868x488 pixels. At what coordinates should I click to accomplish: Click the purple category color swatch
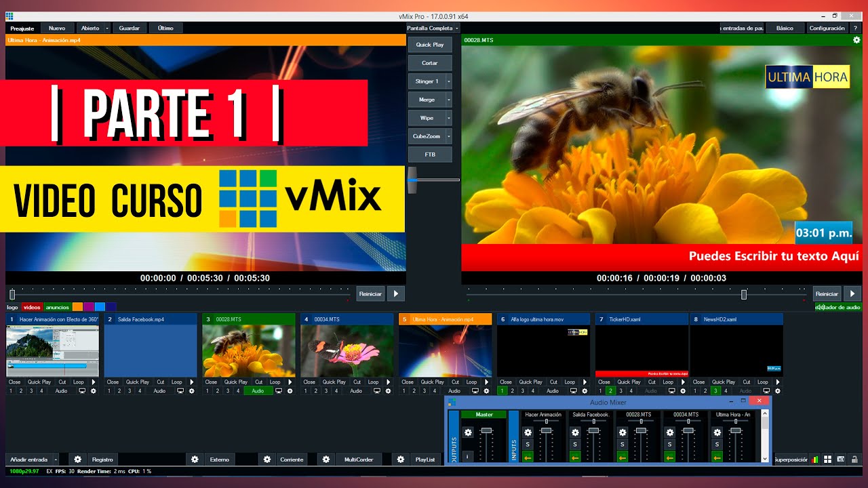pyautogui.click(x=89, y=307)
